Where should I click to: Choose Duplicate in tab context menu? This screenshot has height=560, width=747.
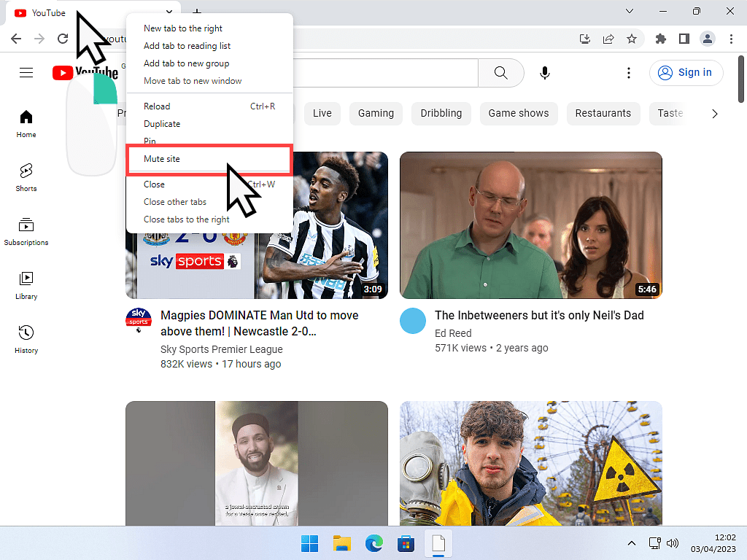point(162,124)
